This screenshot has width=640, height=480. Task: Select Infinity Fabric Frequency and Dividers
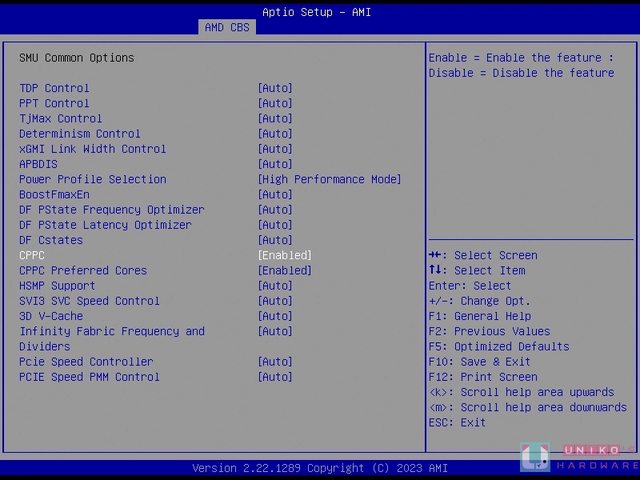111,339
